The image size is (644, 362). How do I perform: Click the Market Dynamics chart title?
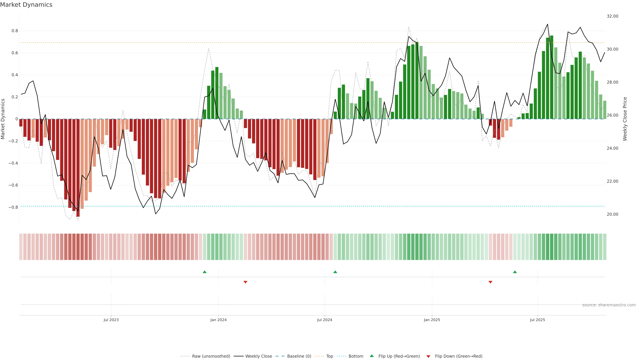coord(26,5)
